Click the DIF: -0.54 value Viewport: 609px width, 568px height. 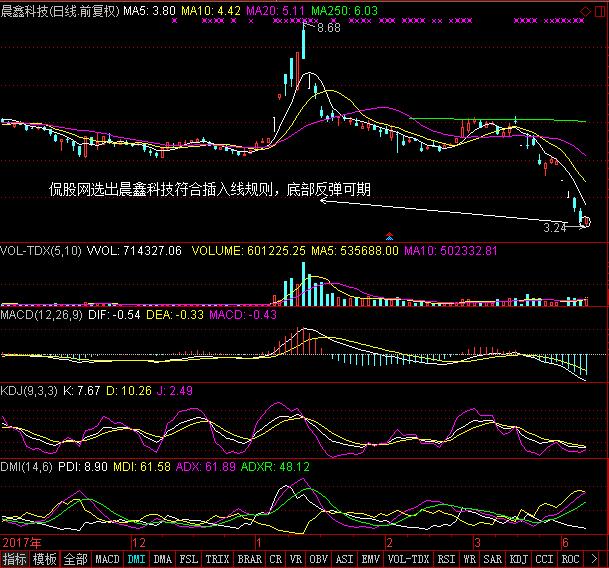click(x=114, y=314)
